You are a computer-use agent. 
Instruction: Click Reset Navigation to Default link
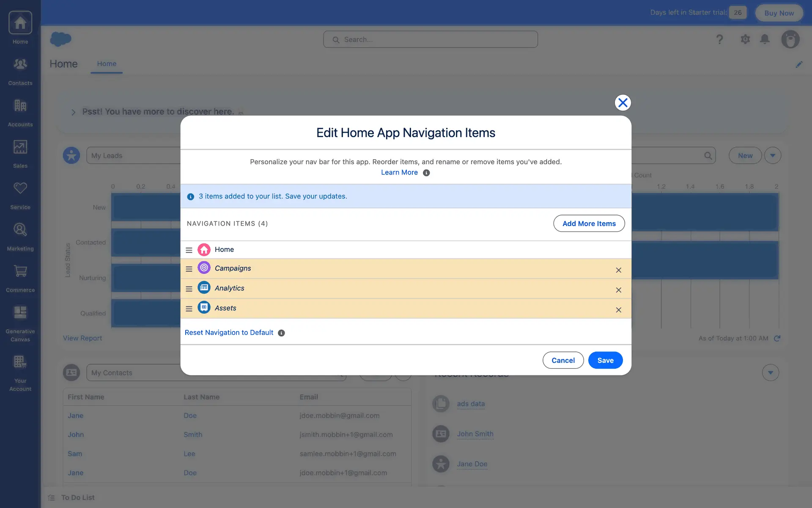click(229, 333)
